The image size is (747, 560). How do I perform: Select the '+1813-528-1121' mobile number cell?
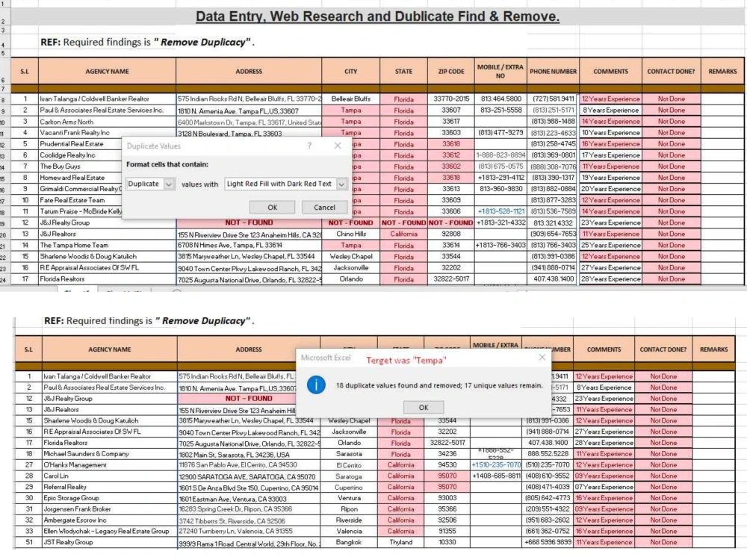(x=500, y=211)
